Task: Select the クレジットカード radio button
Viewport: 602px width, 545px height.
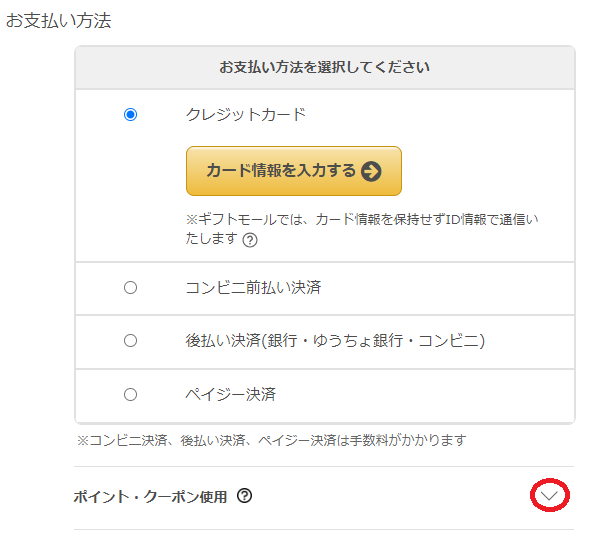Action: [130, 115]
